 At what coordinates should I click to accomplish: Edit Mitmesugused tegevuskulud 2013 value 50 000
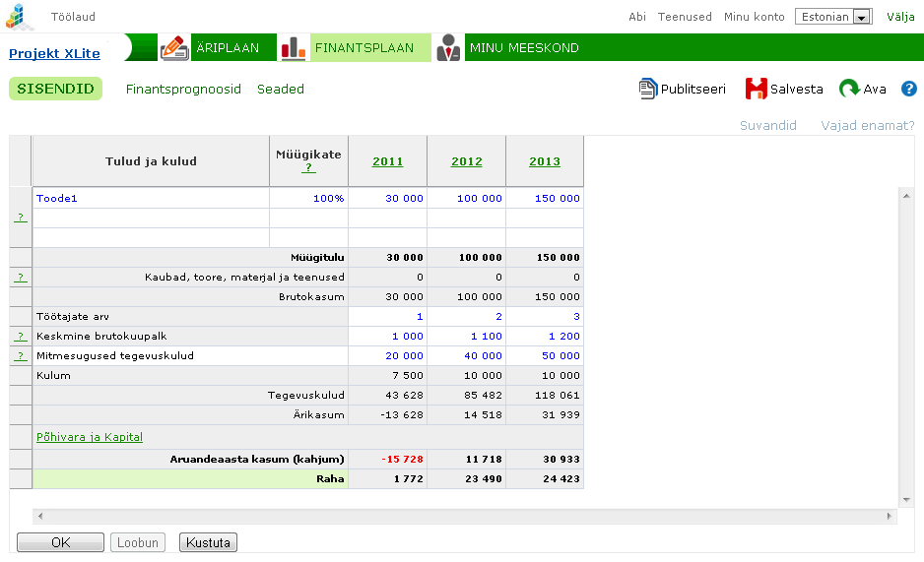(545, 356)
